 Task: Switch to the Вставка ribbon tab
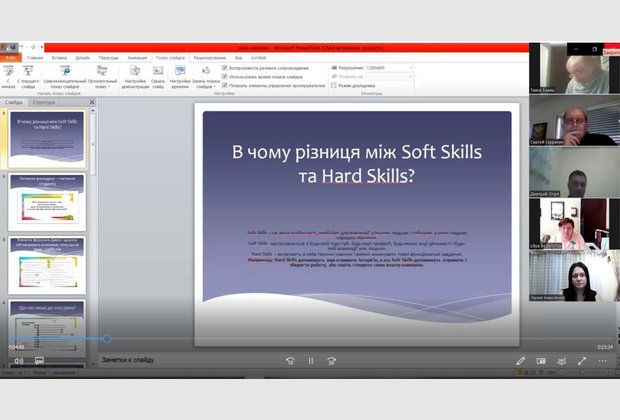coord(59,57)
